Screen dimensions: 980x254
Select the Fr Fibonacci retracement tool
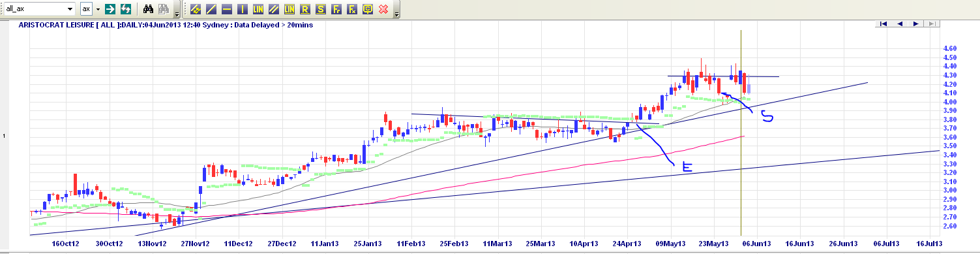[x=336, y=9]
